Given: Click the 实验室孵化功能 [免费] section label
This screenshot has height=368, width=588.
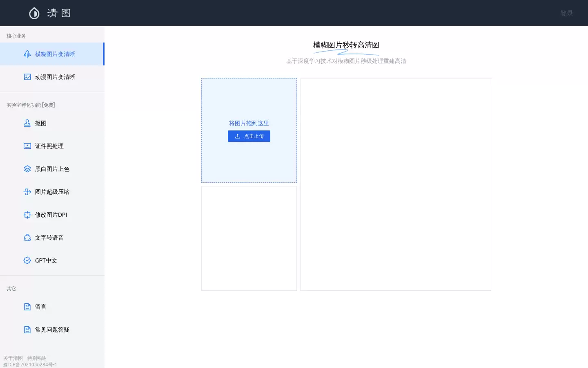Looking at the screenshot, I should pos(31,105).
